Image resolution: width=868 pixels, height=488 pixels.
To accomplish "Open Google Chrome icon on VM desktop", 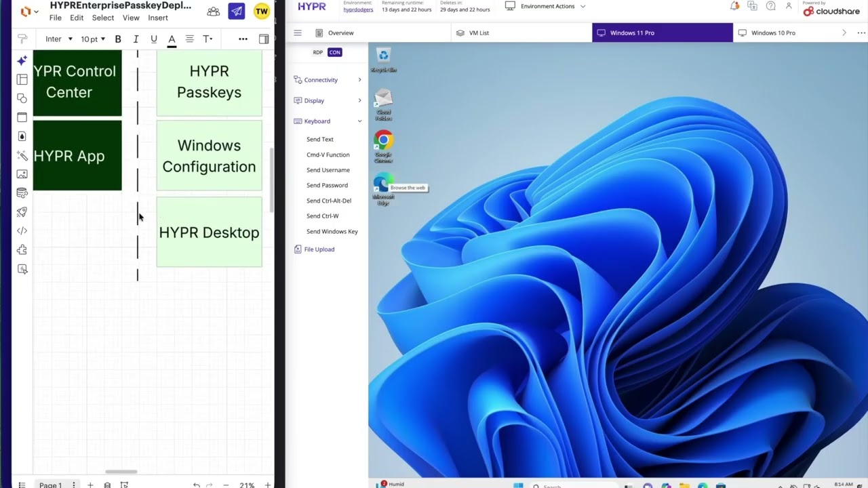I will [x=383, y=146].
